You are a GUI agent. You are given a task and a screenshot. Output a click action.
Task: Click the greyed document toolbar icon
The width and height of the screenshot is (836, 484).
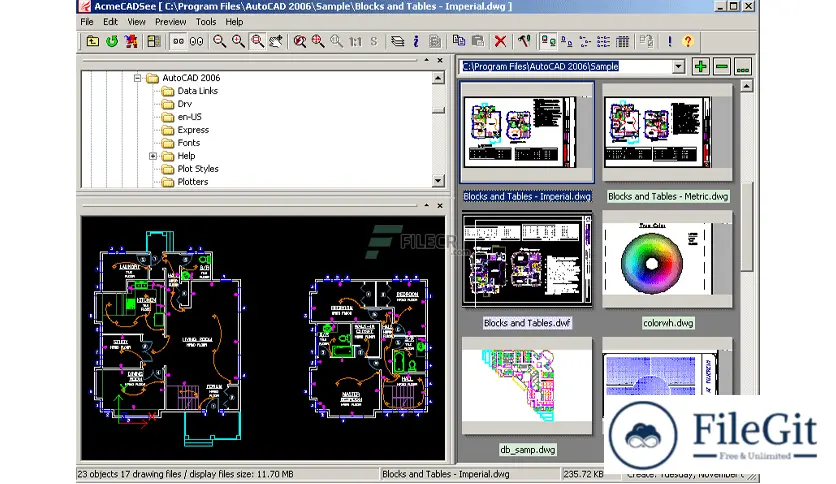[x=435, y=41]
